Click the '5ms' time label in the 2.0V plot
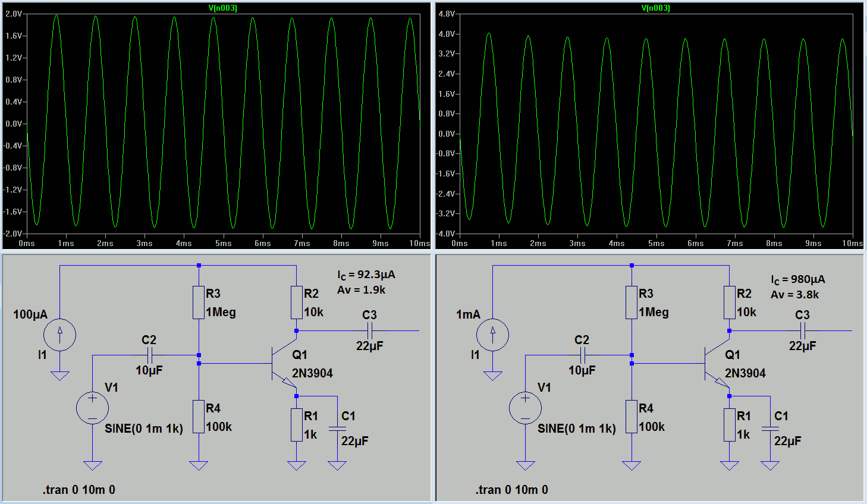This screenshot has height=504, width=867. click(x=224, y=243)
